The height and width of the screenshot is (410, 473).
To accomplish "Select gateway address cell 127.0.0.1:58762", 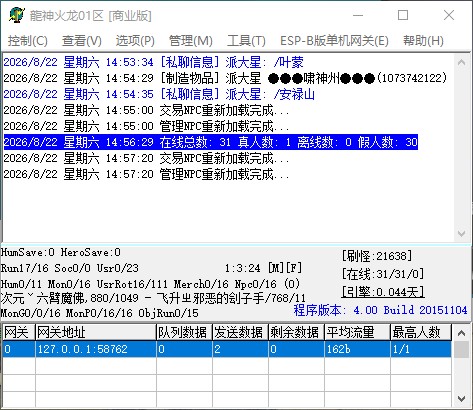I will 96,349.
